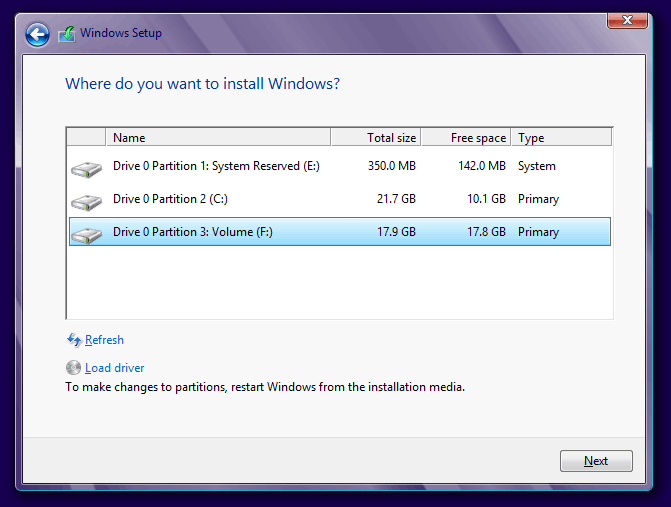Go back with the blue arrow button
Viewport: 671px width, 507px height.
37,34
